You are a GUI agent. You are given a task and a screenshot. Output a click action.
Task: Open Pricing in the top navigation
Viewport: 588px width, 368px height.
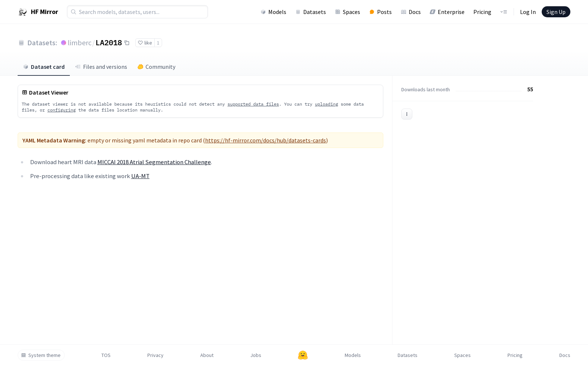pyautogui.click(x=482, y=12)
